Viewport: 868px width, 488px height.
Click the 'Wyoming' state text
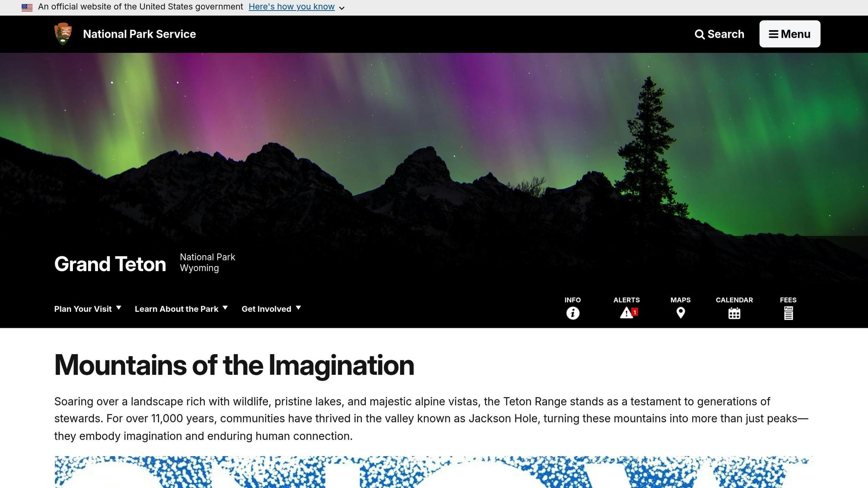(x=199, y=268)
